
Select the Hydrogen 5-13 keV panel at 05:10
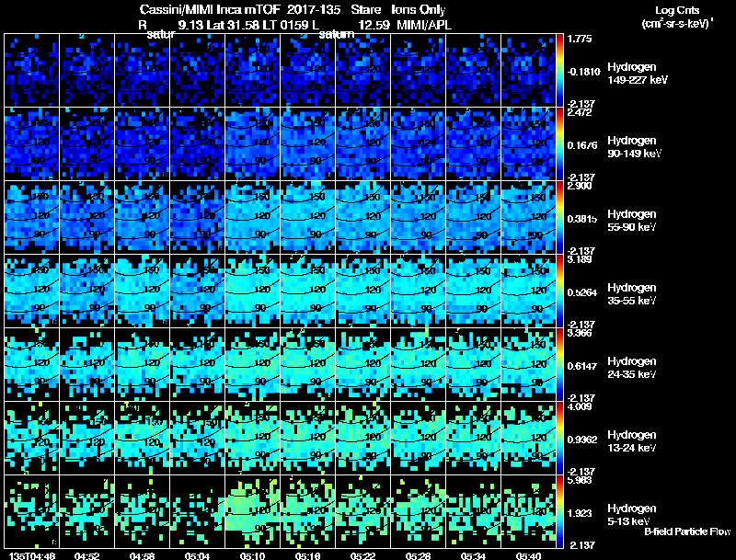tap(252, 511)
